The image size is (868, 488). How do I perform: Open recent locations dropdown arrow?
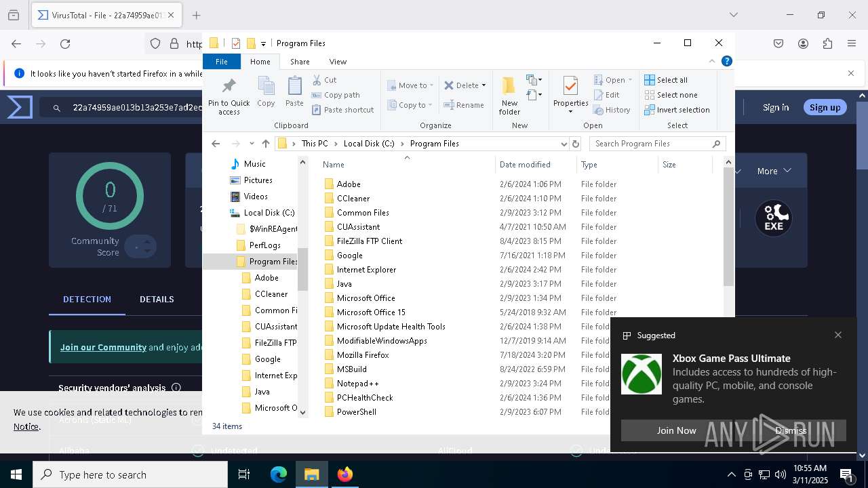click(252, 144)
